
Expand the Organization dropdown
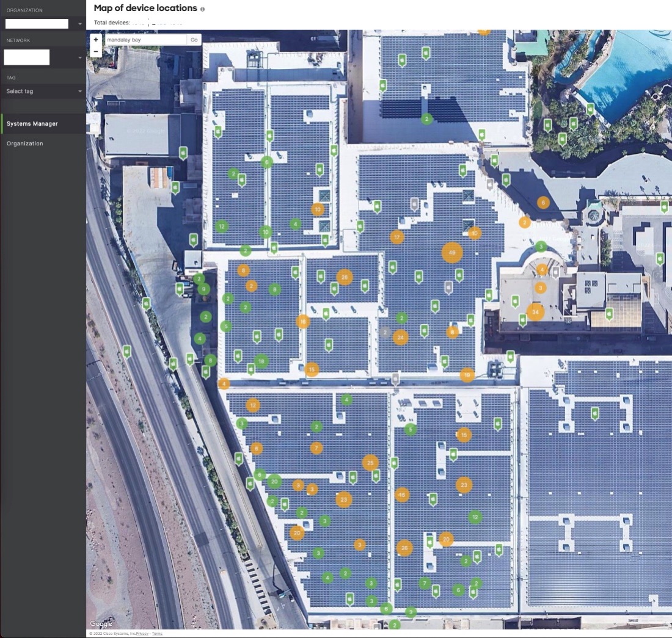(x=79, y=24)
